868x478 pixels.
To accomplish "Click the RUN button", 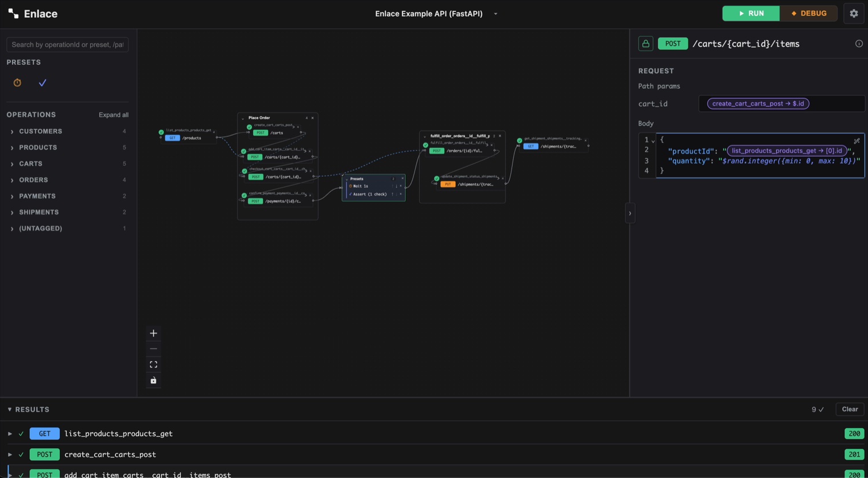I will [x=751, y=13].
